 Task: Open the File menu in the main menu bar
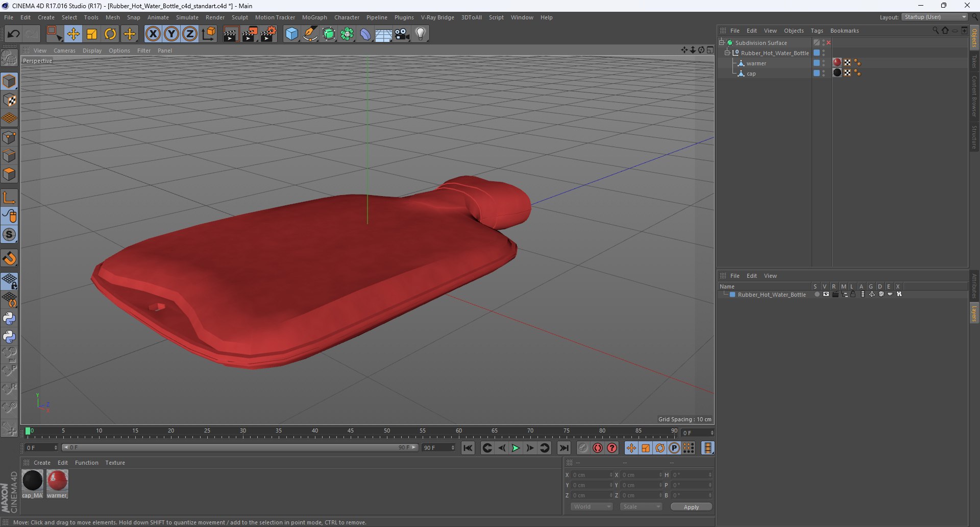(9, 17)
